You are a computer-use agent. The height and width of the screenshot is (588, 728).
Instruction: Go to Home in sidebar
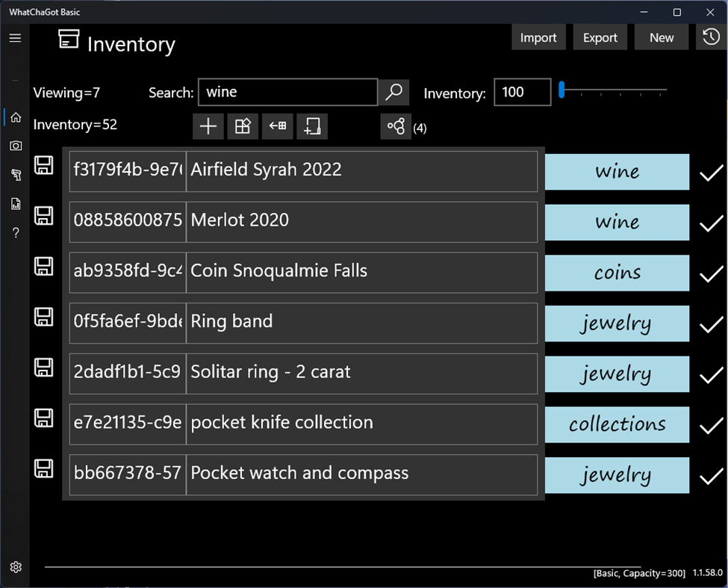16,117
